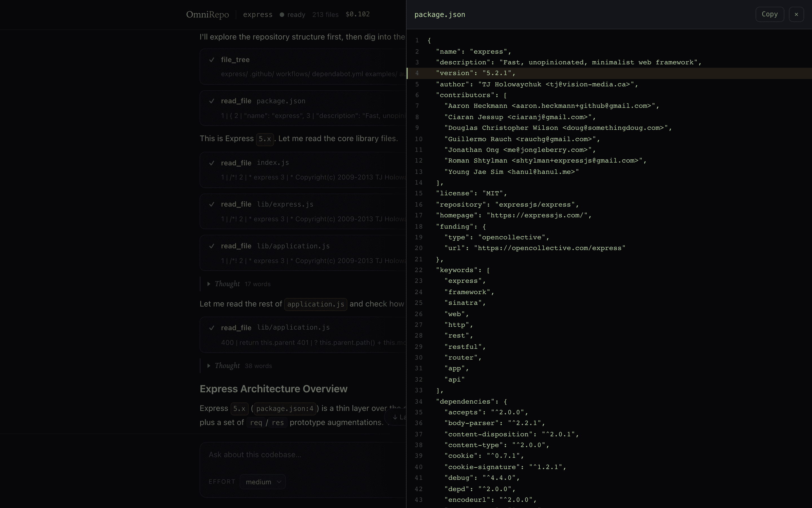Click the application.js inline code chip
Image resolution: width=812 pixels, height=508 pixels.
[316, 305]
